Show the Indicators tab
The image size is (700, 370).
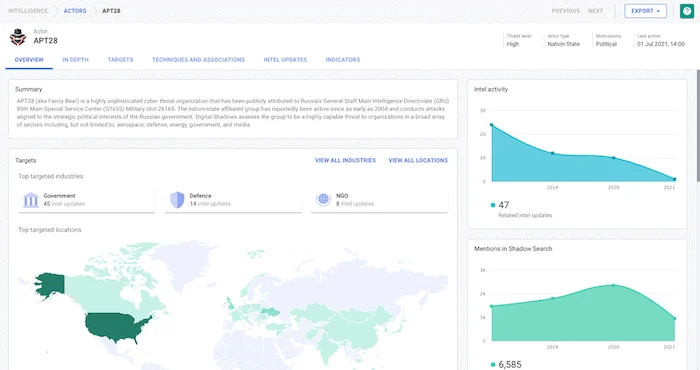[x=342, y=60]
